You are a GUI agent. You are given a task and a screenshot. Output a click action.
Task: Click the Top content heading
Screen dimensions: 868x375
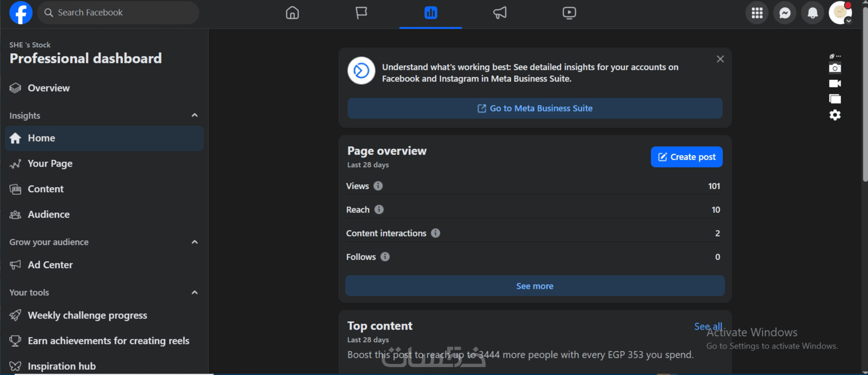(380, 326)
